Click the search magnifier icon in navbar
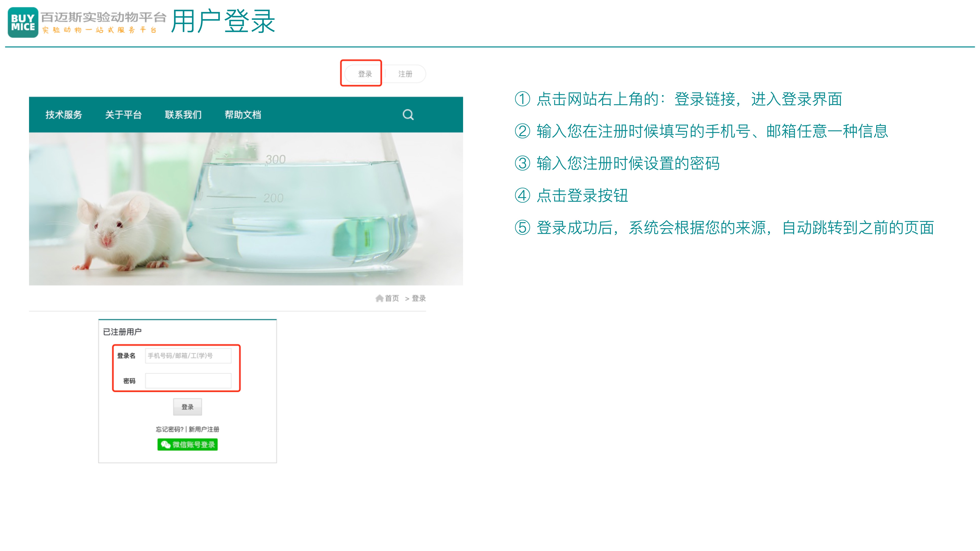 [408, 114]
